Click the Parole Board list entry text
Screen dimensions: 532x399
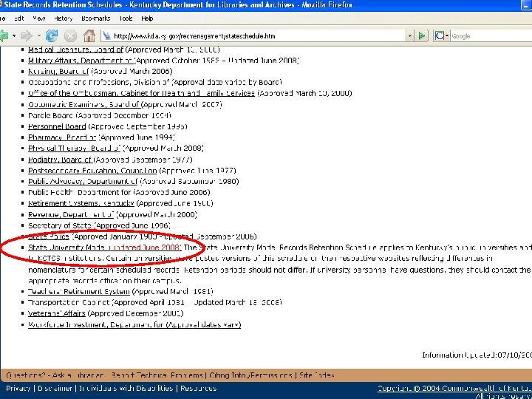[100, 115]
